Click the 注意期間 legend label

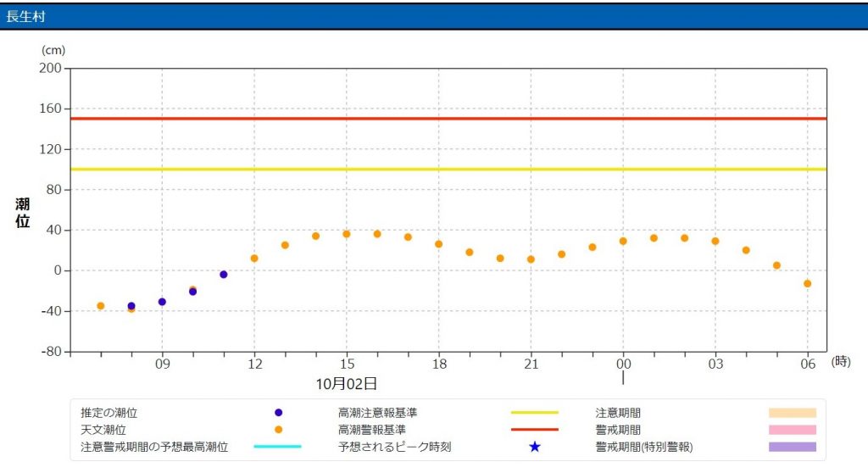[618, 413]
